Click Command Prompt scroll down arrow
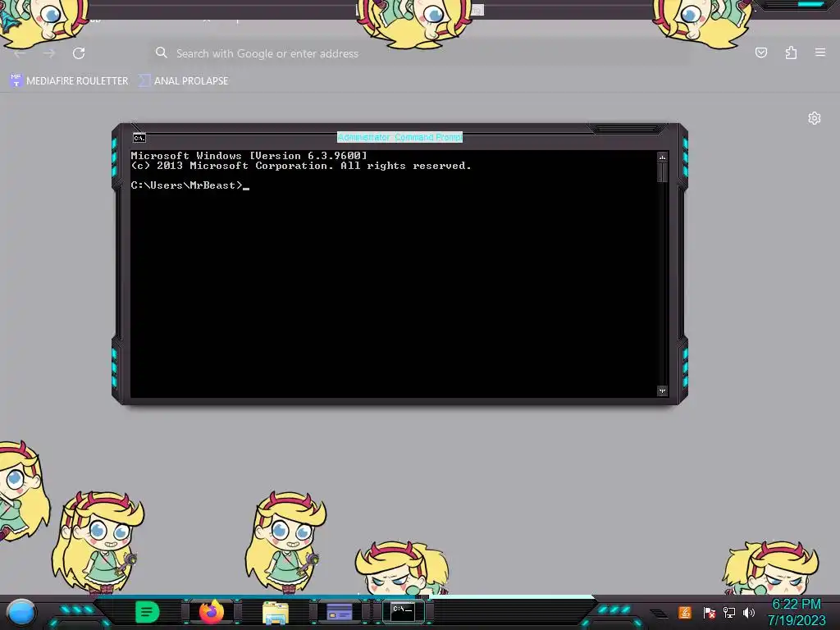Screen dimensions: 840x630 662,391
